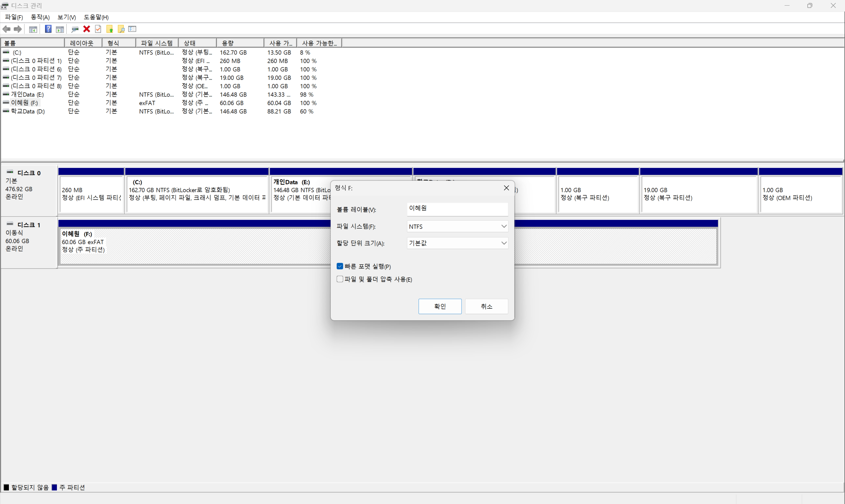The image size is (845, 504).
Task: Click the back arrow toolbar icon
Action: coord(6,29)
